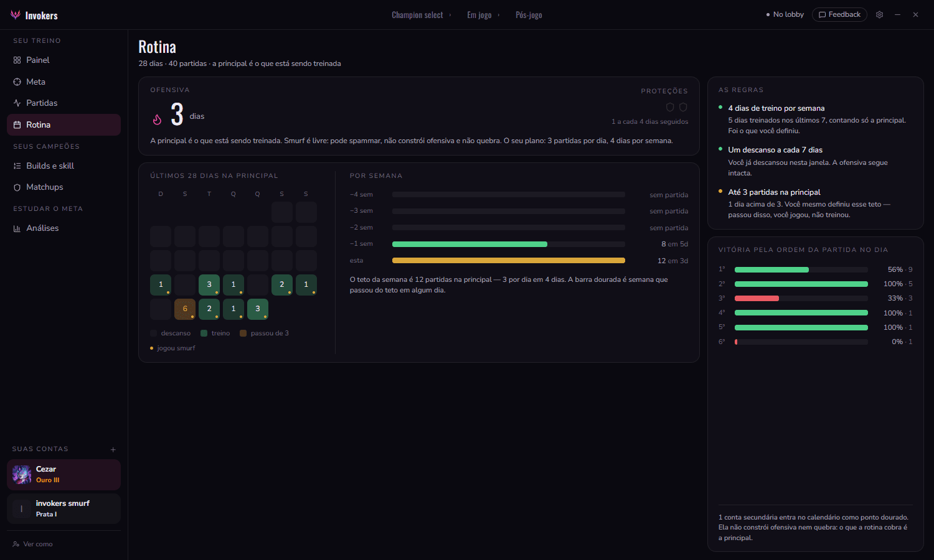The image size is (934, 560).
Task: Click the red 3º win-rate bar
Action: (x=757, y=299)
